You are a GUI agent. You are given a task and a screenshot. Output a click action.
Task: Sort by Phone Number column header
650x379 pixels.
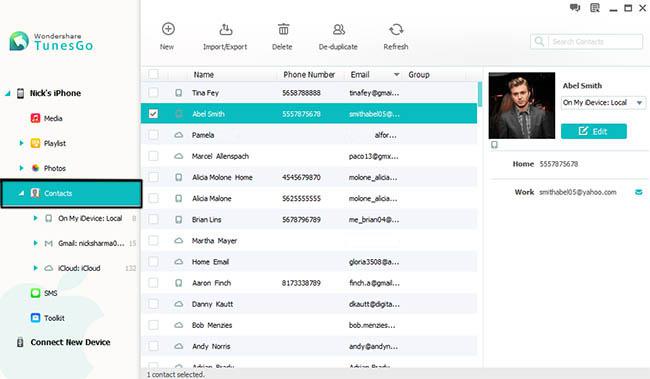coord(309,75)
